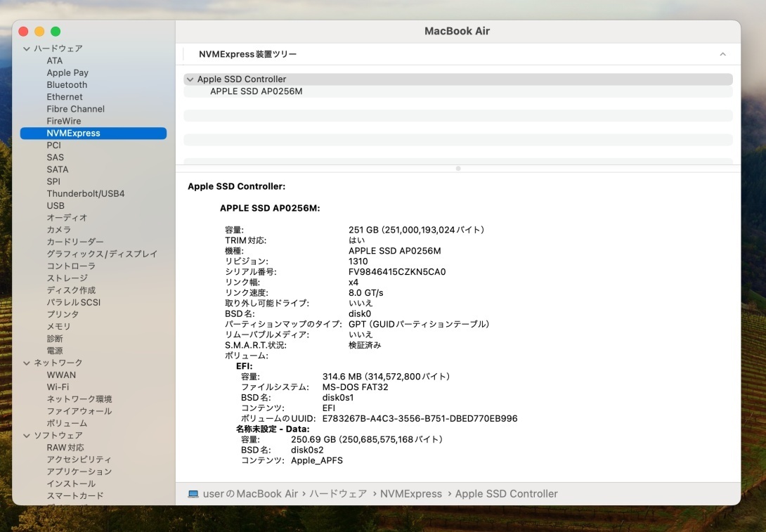Select プリンタ in the sidebar

(x=63, y=315)
